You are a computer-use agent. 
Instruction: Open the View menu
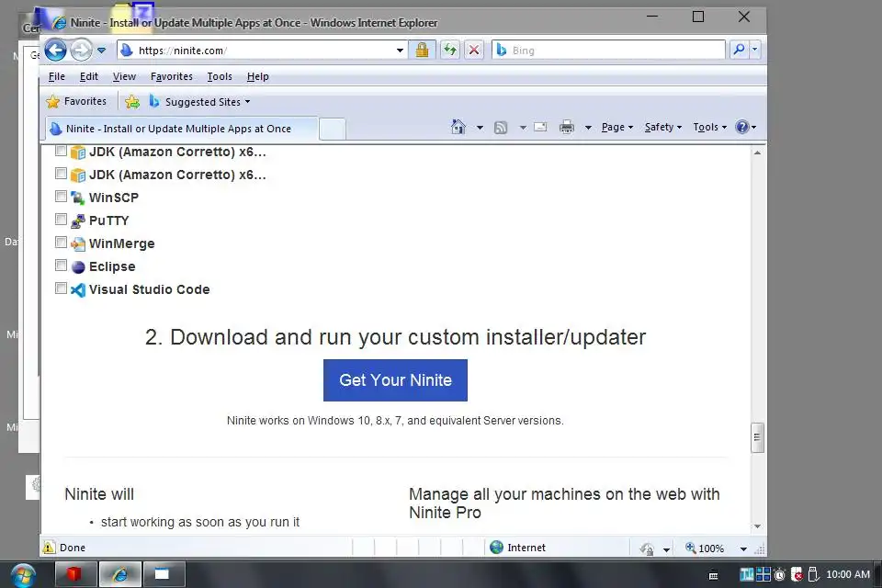tap(124, 76)
